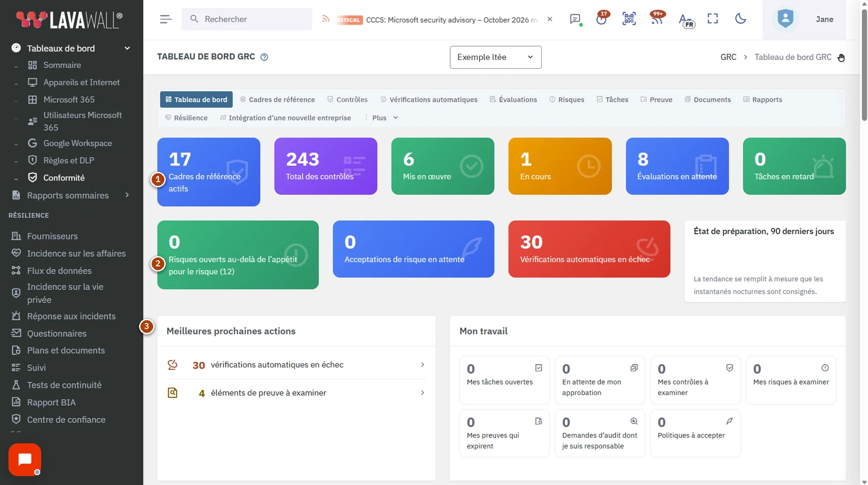Click the LavaWall logo
The height and width of the screenshot is (485, 868).
point(70,20)
